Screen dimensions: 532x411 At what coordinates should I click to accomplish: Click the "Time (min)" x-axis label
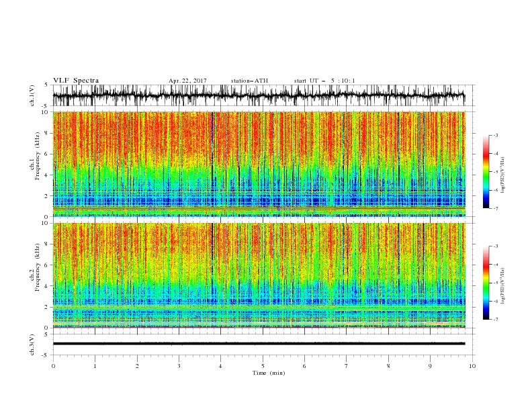coord(269,373)
